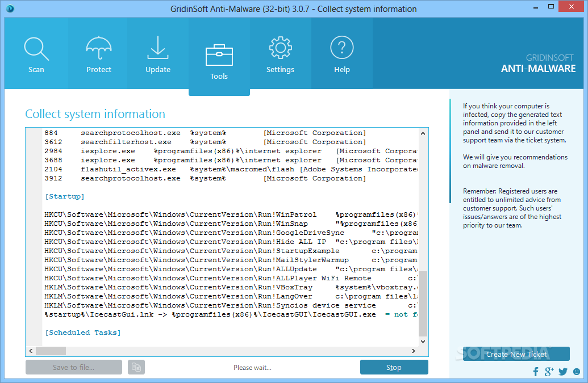
Task: Click the Collect system information heading
Action: click(95, 114)
